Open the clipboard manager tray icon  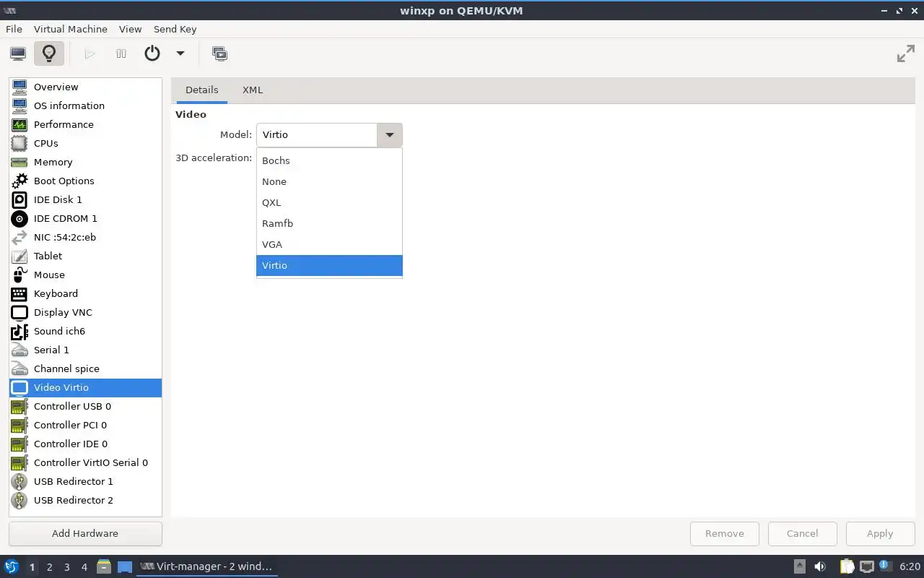847,566
